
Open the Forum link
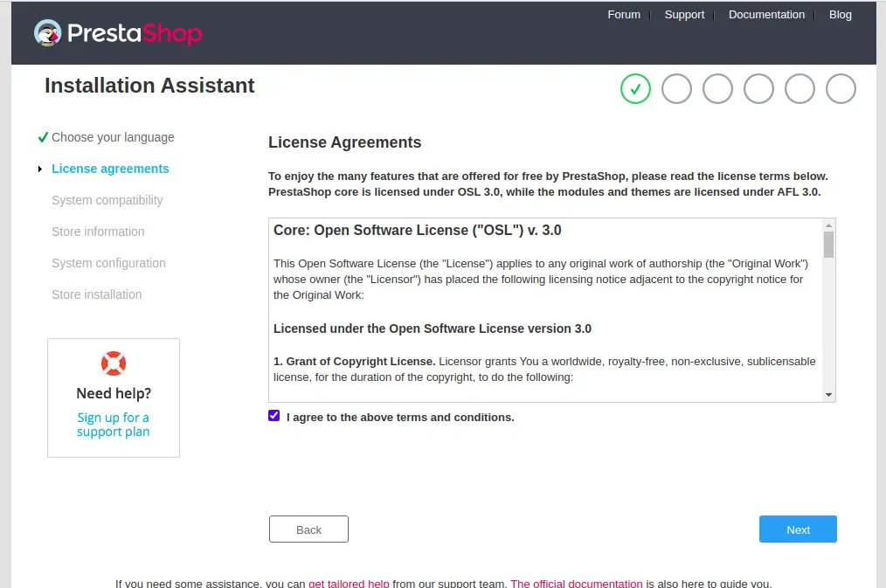(624, 15)
